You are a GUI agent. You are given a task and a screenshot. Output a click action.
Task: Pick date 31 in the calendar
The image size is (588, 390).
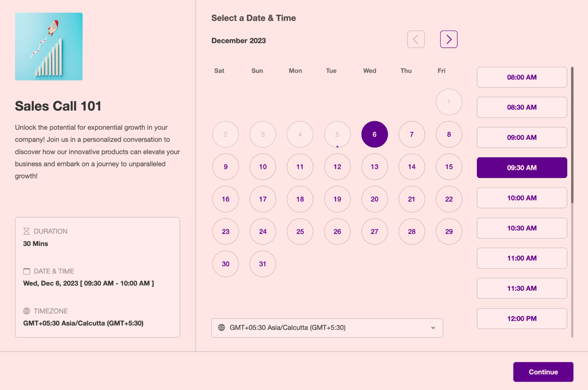point(263,264)
